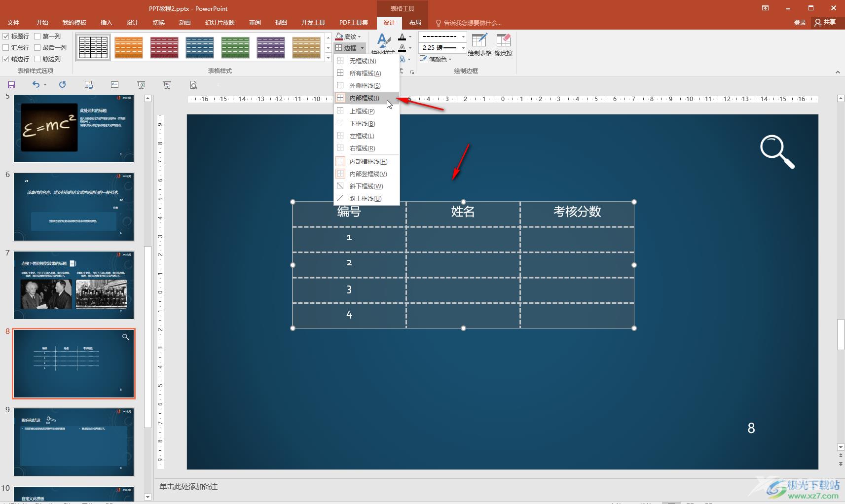Choose Diagonal Down Border (斜下框线)
845x504 pixels.
click(x=367, y=186)
